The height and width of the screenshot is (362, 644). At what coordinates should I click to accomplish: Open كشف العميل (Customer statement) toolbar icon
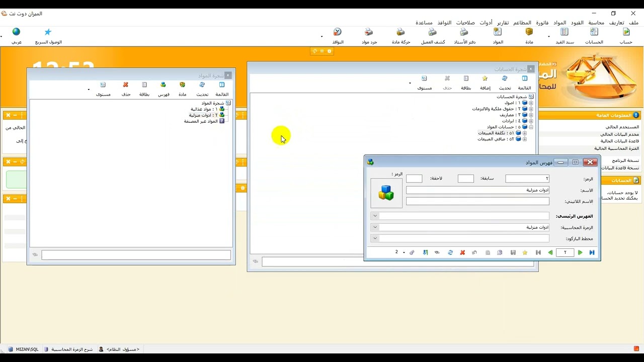coord(433,36)
